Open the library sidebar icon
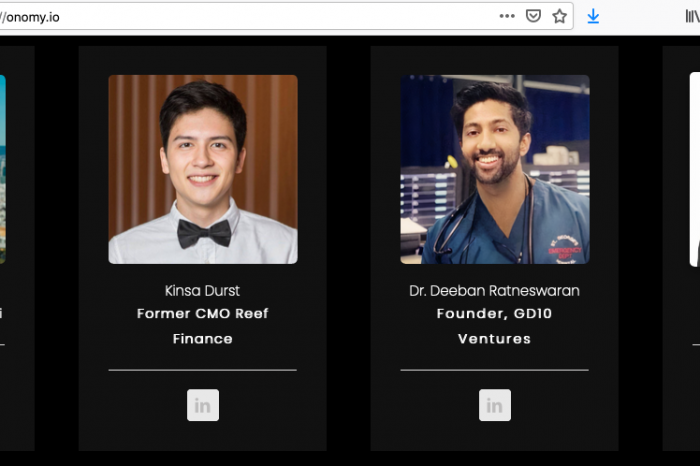The width and height of the screenshot is (700, 466). (692, 17)
